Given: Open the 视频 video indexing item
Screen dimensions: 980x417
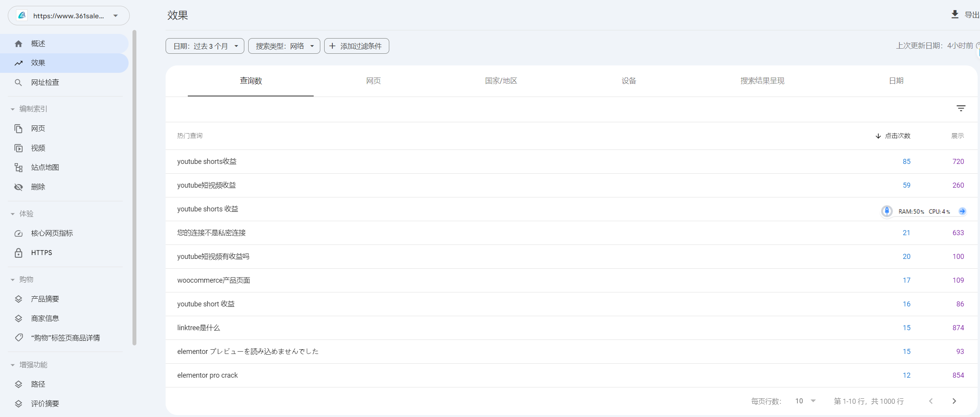Looking at the screenshot, I should 38,148.
